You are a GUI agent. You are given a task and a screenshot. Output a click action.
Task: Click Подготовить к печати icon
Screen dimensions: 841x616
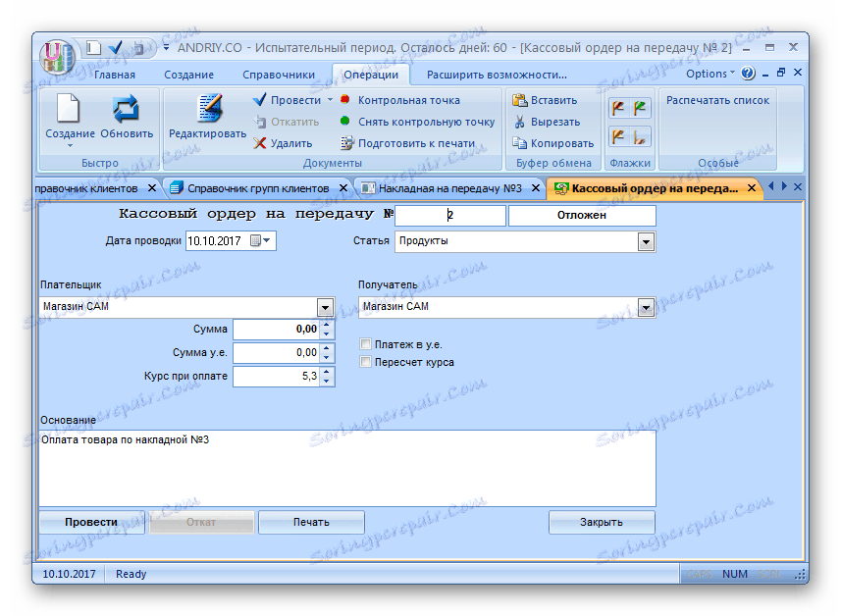point(347,143)
